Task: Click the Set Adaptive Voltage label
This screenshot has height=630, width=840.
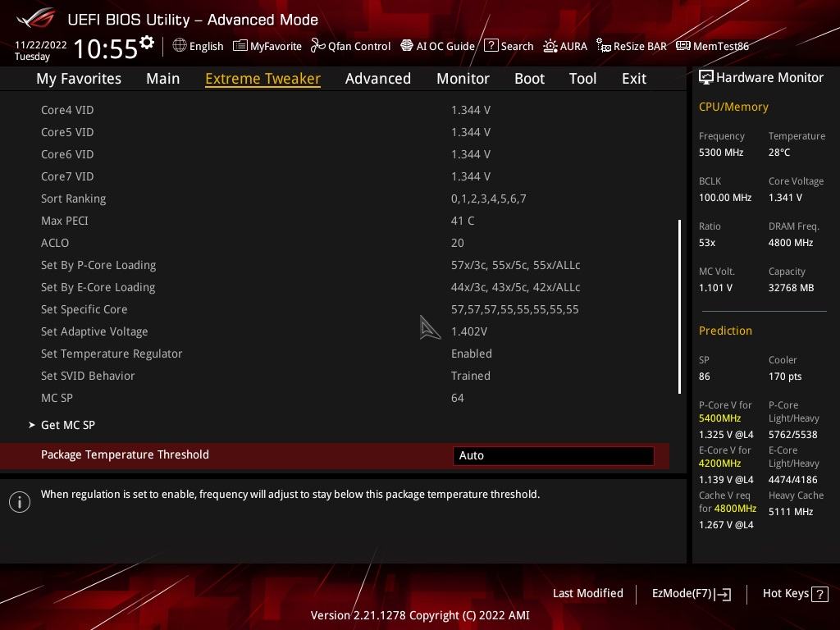Action: (x=94, y=331)
